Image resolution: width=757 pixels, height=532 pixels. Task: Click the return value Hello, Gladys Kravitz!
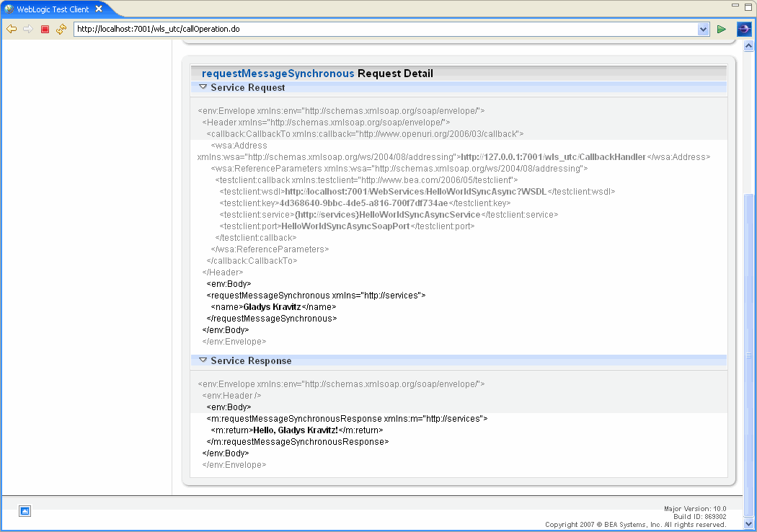click(x=296, y=430)
